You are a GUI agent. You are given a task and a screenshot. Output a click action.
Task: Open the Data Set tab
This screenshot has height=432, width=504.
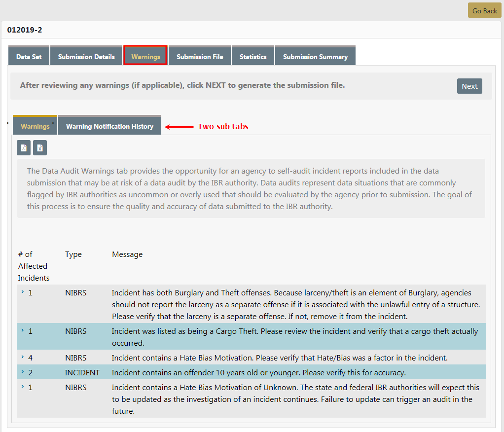click(29, 57)
